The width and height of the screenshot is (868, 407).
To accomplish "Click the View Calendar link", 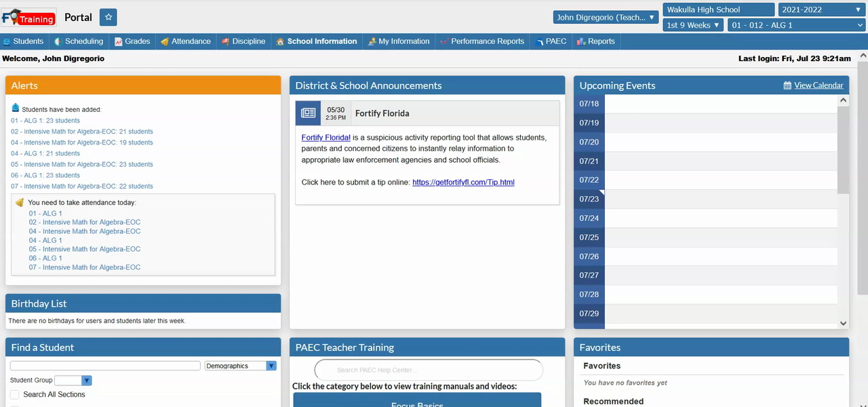I will pos(818,85).
